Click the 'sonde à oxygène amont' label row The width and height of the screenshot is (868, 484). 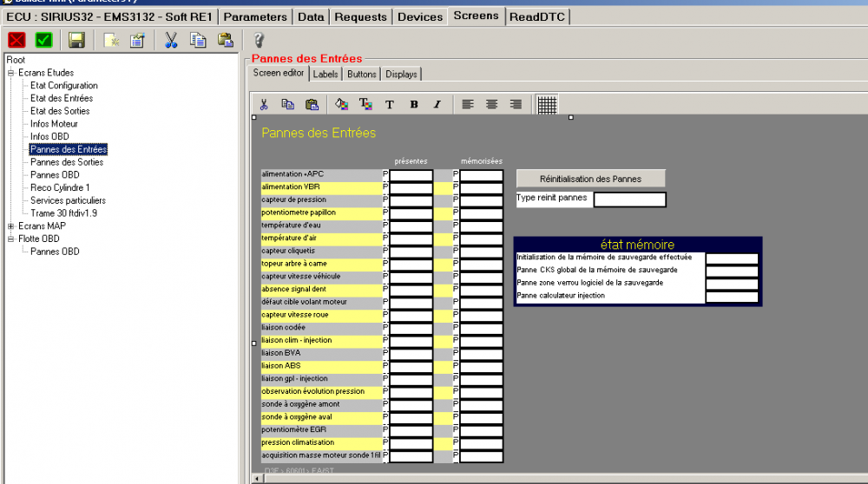(x=322, y=404)
